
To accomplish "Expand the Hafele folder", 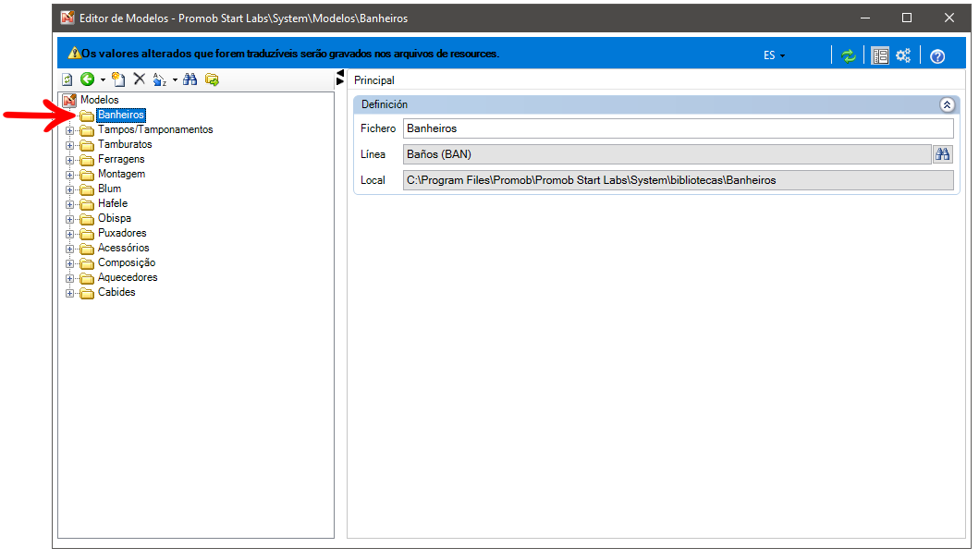I will pos(70,204).
